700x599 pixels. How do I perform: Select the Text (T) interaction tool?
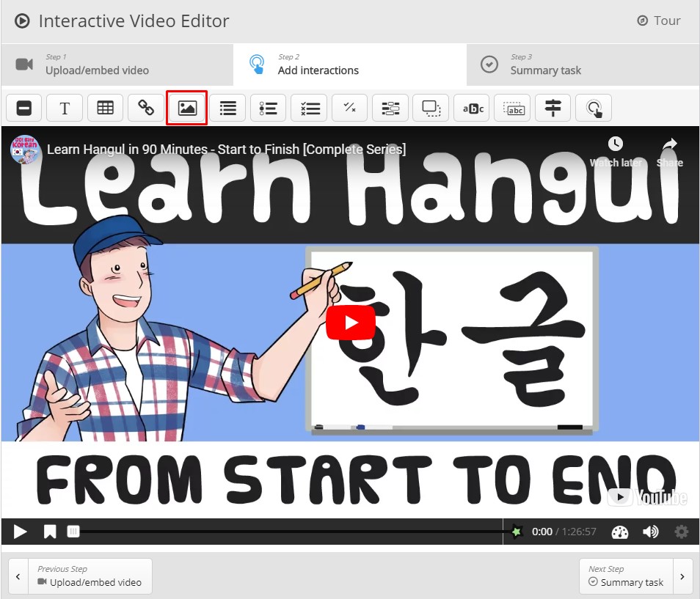pyautogui.click(x=65, y=108)
